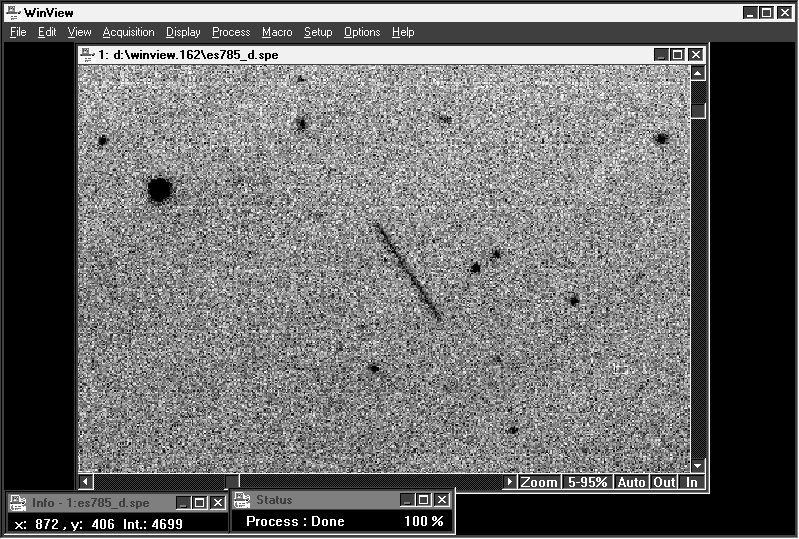Image resolution: width=799 pixels, height=539 pixels.
Task: Click the horizontal scrollbar left arrow
Action: [86, 482]
